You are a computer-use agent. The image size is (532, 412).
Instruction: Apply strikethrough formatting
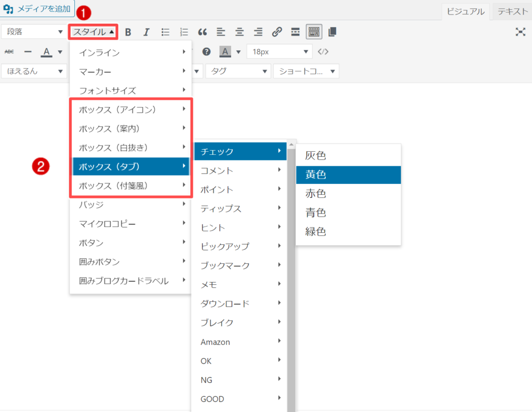(9, 51)
